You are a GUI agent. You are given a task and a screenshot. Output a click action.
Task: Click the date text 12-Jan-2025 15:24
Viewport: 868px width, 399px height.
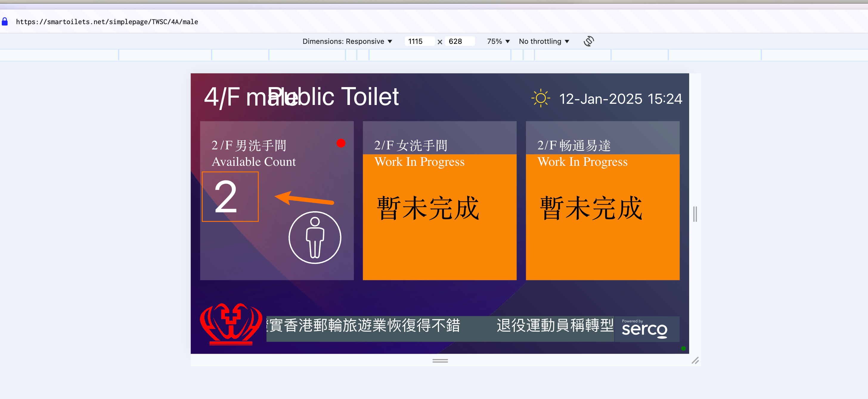point(620,99)
